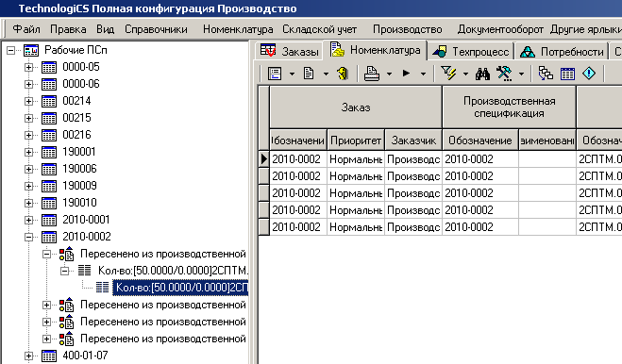Viewport: 622px width, 364px height.
Task: Click the blue table grid toolbar icon
Action: [567, 74]
